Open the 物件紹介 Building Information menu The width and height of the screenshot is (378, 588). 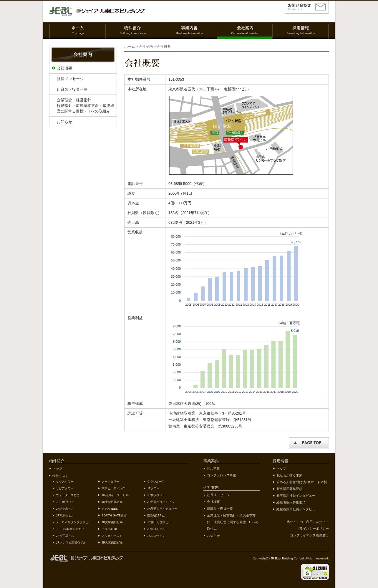(133, 30)
